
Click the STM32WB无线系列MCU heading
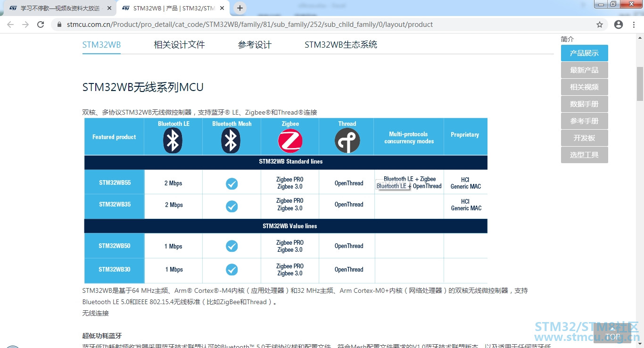coord(143,87)
